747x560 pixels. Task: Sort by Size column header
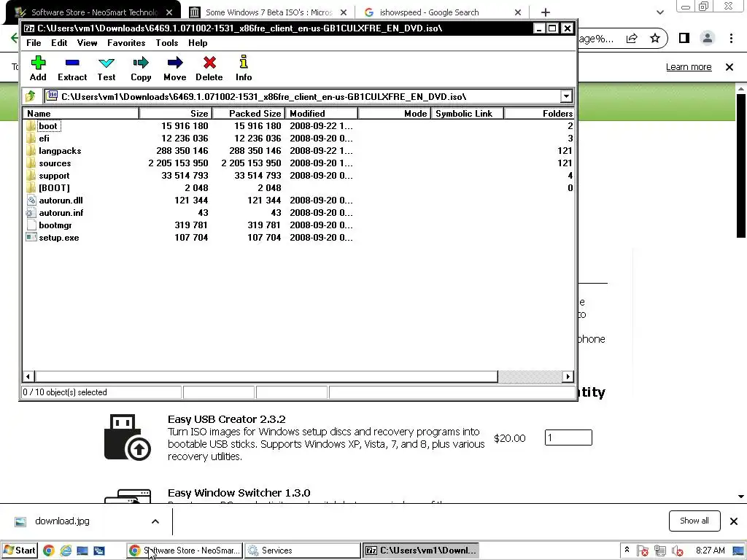point(175,113)
